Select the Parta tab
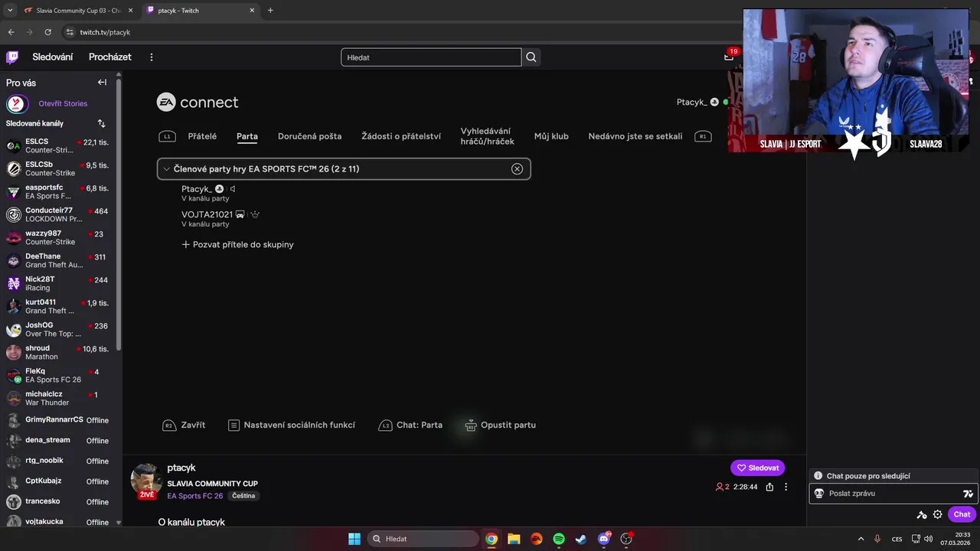This screenshot has height=551, width=980. click(x=247, y=136)
